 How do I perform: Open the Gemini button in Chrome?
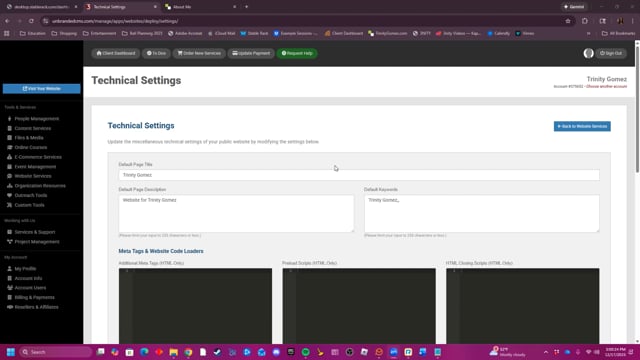pyautogui.click(x=574, y=7)
